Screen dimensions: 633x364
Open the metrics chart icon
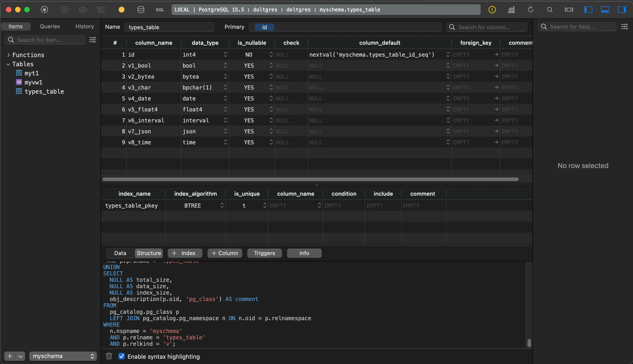(x=511, y=10)
